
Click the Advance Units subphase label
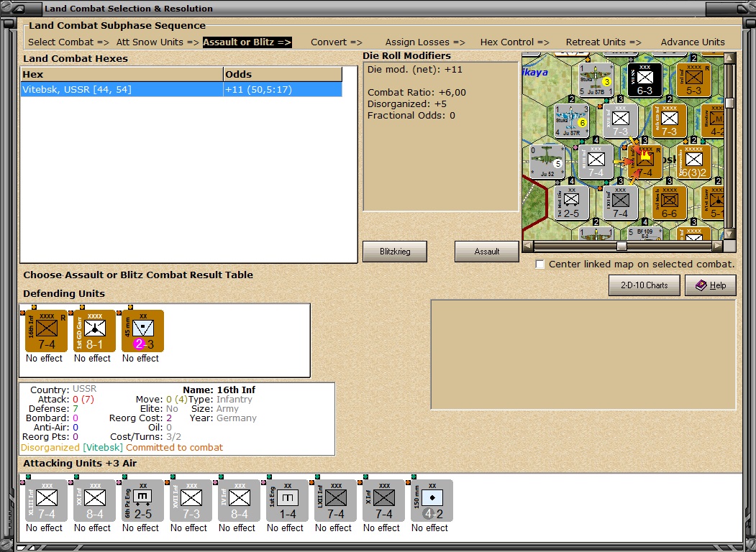[693, 42]
